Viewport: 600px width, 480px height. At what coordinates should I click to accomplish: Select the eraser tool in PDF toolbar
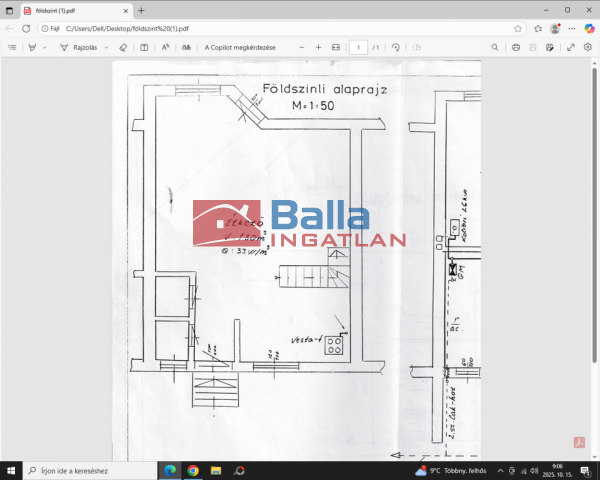[x=122, y=47]
